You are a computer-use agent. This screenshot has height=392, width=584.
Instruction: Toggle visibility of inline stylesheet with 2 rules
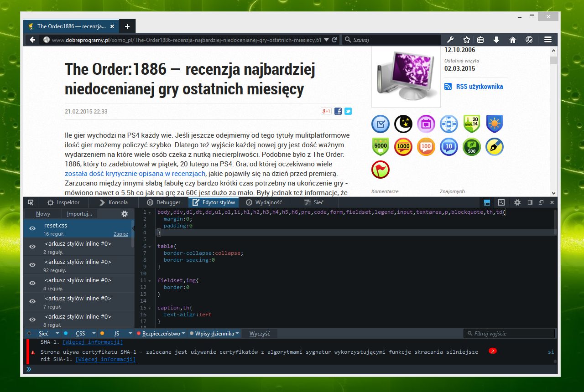[32, 247]
